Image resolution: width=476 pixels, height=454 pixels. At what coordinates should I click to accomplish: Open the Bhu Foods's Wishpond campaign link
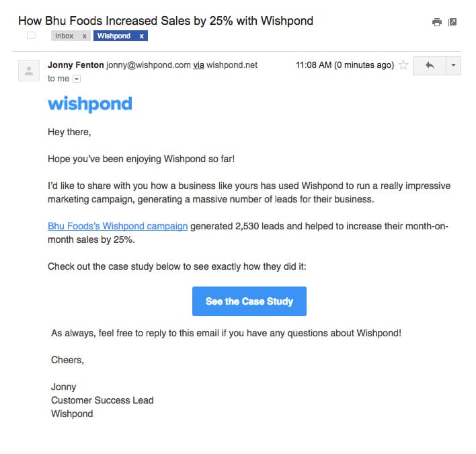(118, 226)
